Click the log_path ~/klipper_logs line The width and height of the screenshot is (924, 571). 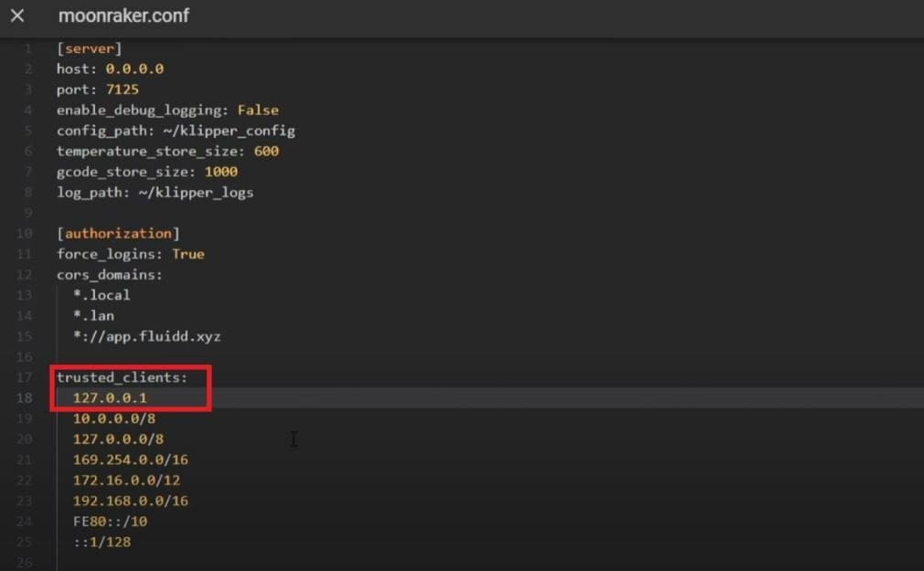point(155,193)
